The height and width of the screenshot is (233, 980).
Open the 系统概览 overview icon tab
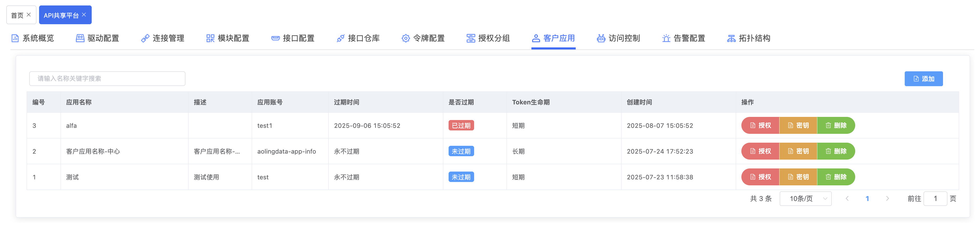coord(15,38)
